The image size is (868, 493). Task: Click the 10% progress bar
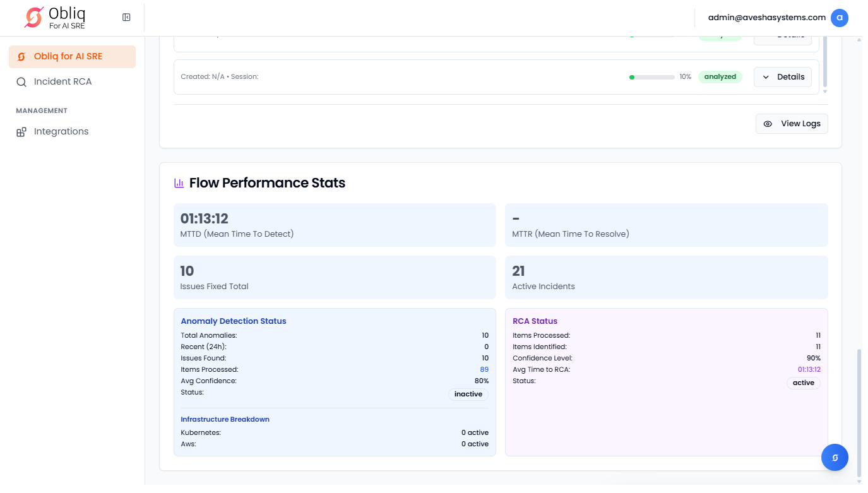click(652, 77)
